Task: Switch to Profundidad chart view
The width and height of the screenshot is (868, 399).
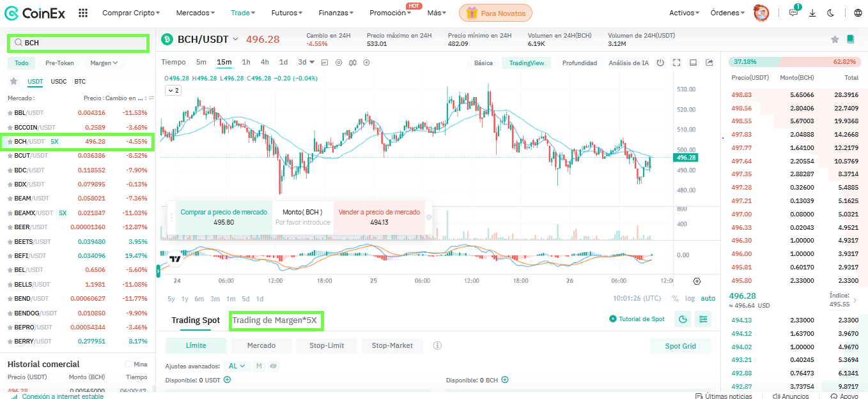Action: tap(580, 63)
